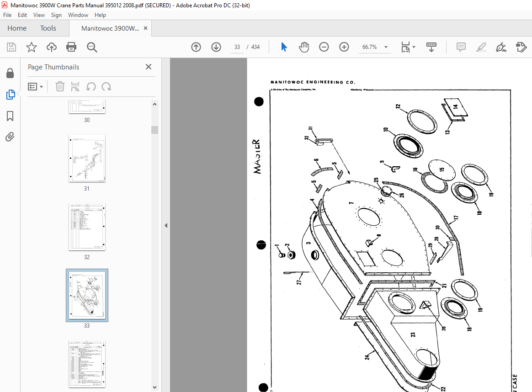Click the Fit page width icon

[x=405, y=47]
